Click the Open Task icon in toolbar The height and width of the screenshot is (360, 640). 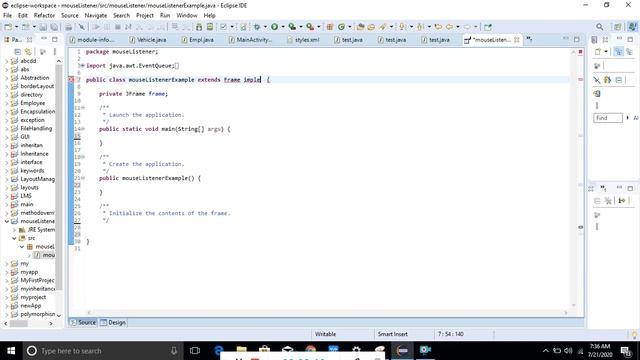pos(371,27)
